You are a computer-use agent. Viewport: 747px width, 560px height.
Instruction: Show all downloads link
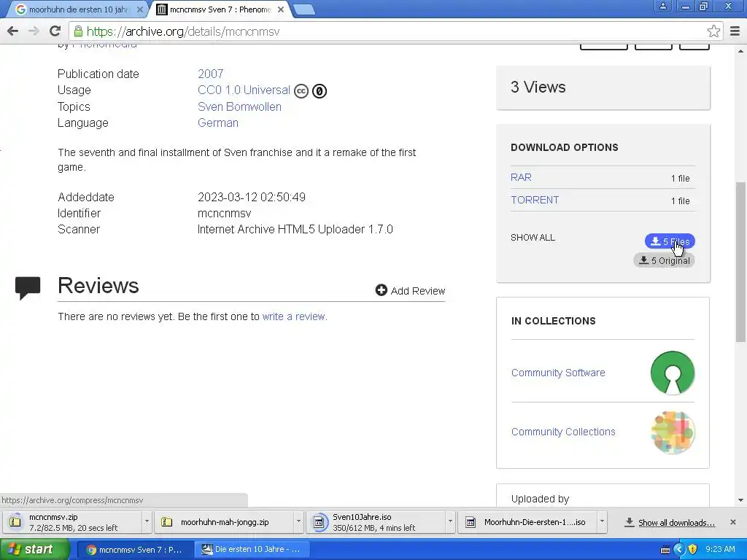676,523
